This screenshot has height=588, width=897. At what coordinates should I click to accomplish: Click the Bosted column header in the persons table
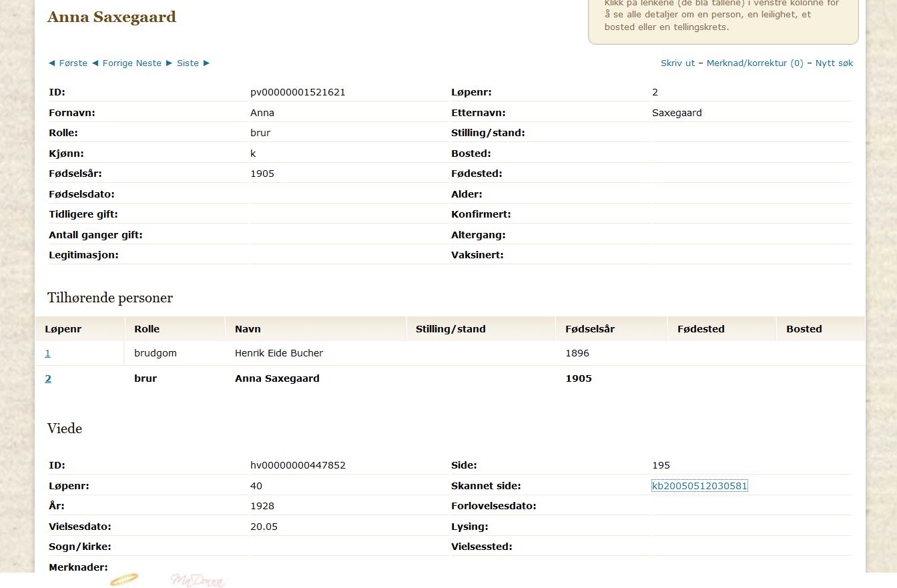pyautogui.click(x=804, y=329)
